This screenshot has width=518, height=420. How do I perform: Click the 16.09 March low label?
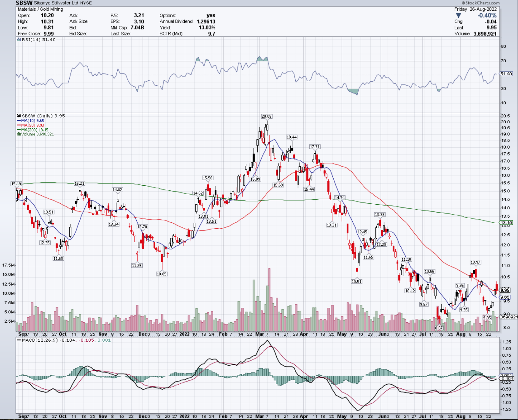click(x=255, y=179)
